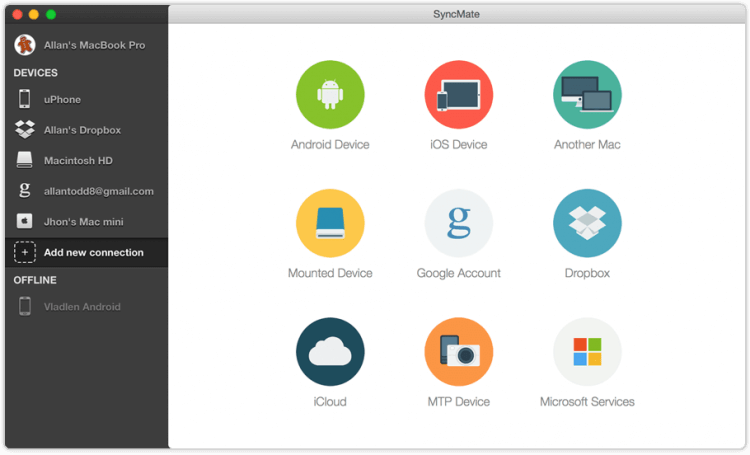Minimize the window with yellow button
750x455 pixels.
pyautogui.click(x=33, y=14)
